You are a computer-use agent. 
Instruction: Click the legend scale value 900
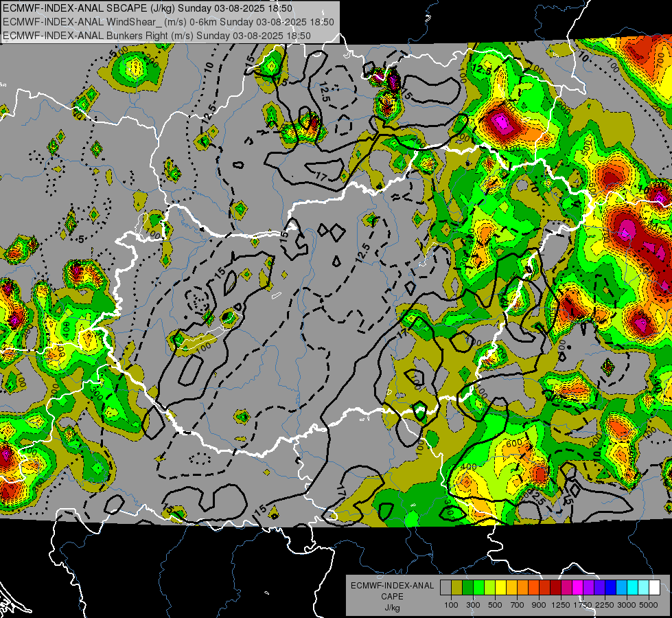click(539, 605)
